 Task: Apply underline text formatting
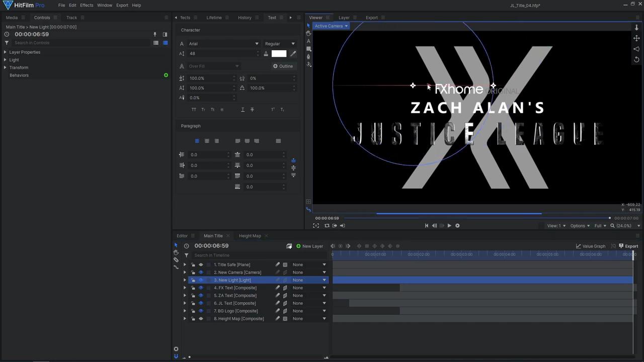click(x=243, y=110)
